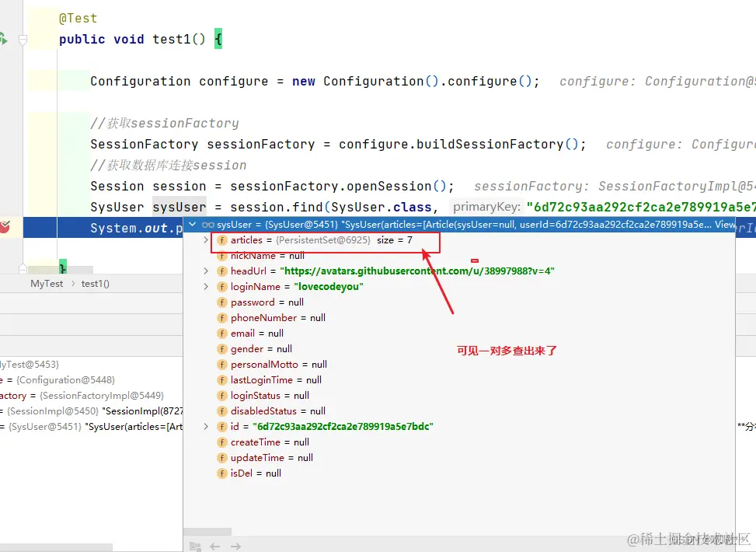Select the password = null row
The width and height of the screenshot is (756, 552).
coord(459,302)
